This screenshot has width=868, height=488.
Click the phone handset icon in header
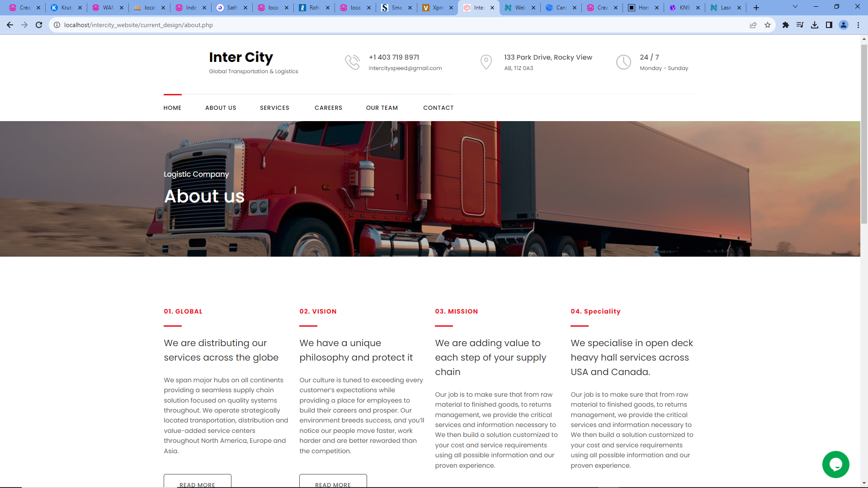pos(352,62)
